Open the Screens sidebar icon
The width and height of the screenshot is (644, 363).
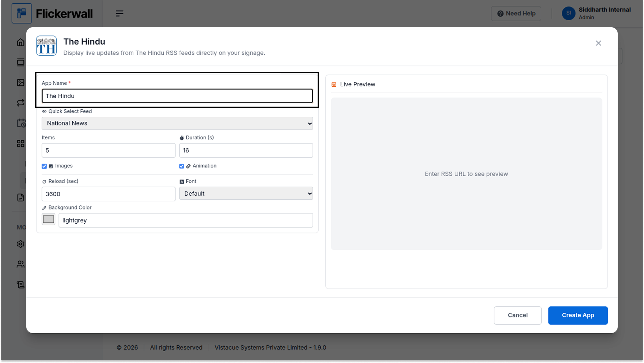coord(21,62)
